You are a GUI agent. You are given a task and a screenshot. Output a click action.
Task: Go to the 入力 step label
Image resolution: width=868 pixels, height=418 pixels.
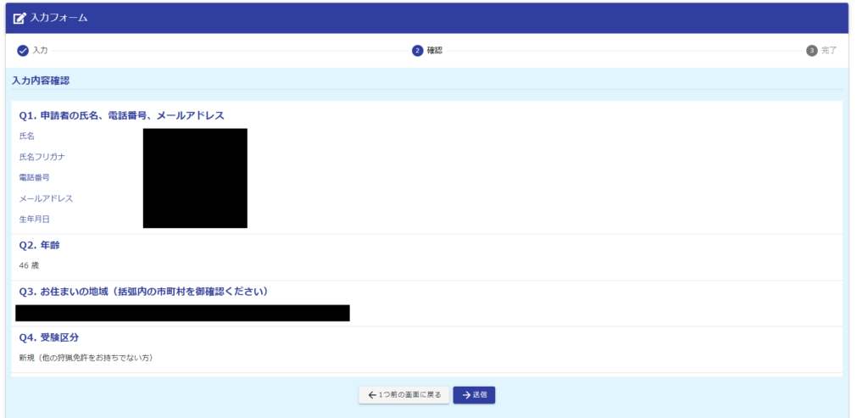(40, 51)
